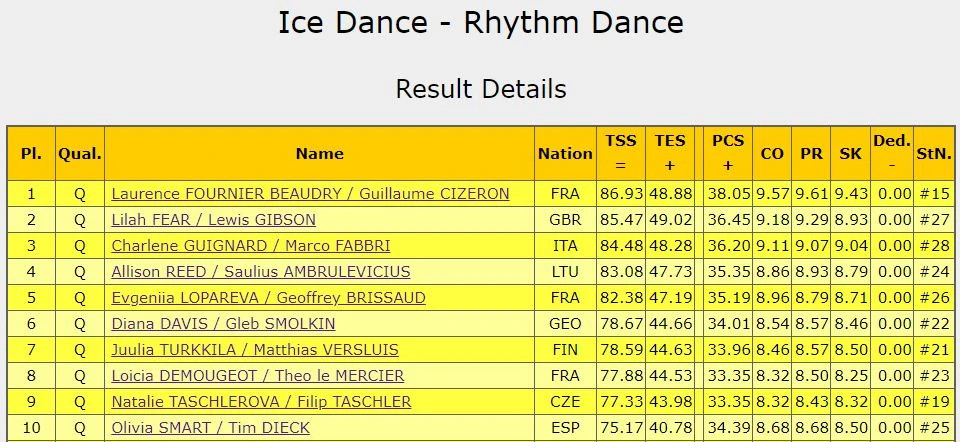960x442 pixels.
Task: Click Natalie Taschlerova / Filip Taschler link
Action: pos(261,402)
